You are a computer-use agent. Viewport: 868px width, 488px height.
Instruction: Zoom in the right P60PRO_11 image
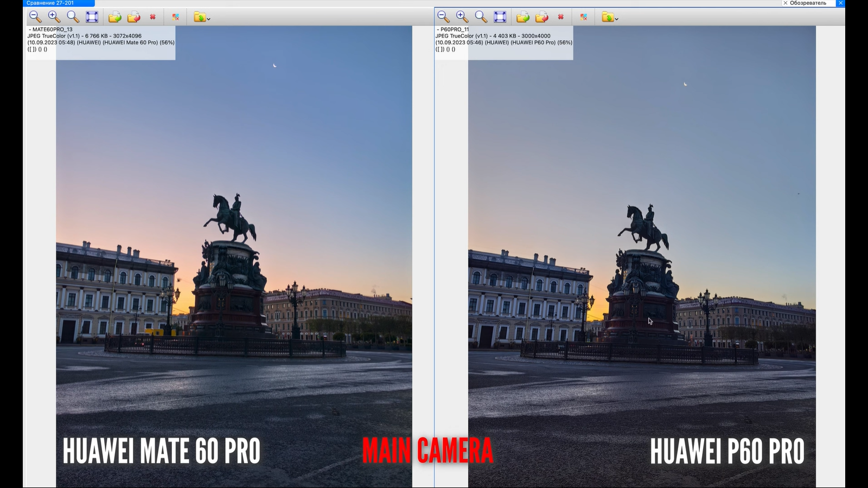(462, 17)
